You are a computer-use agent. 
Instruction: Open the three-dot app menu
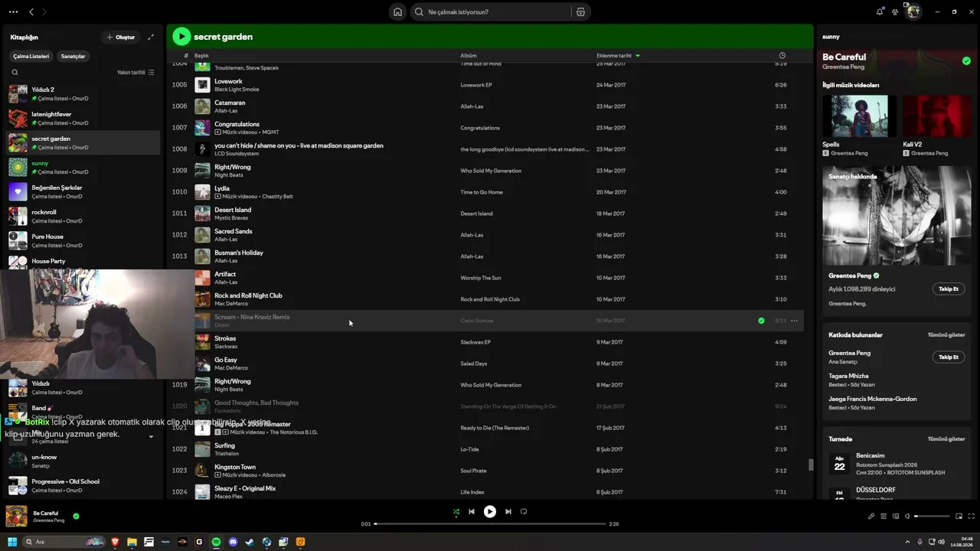click(13, 11)
